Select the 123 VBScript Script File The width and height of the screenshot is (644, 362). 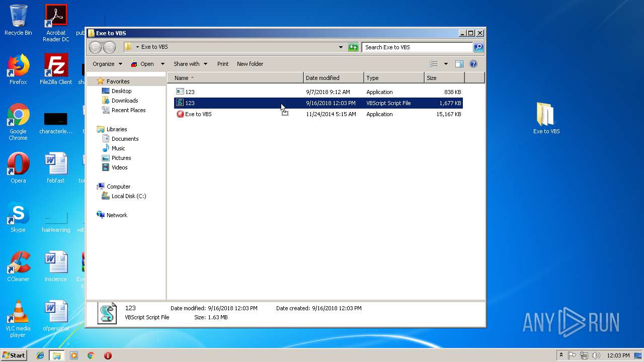click(318, 103)
